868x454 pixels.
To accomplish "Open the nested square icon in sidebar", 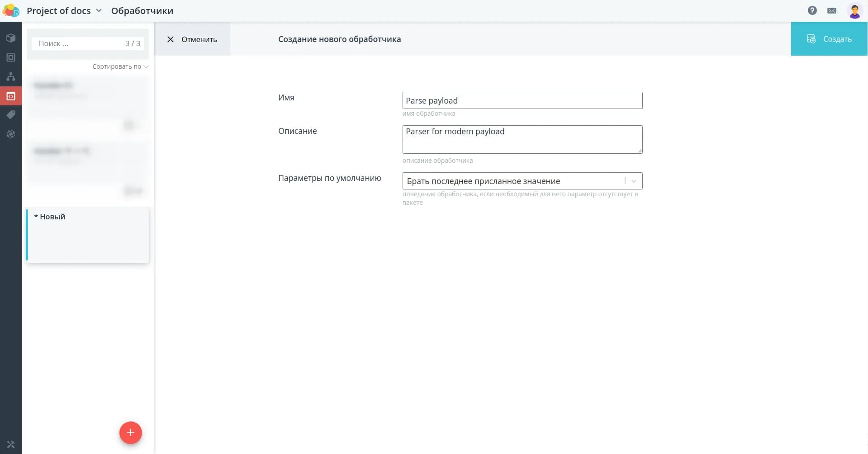I will pos(11,57).
